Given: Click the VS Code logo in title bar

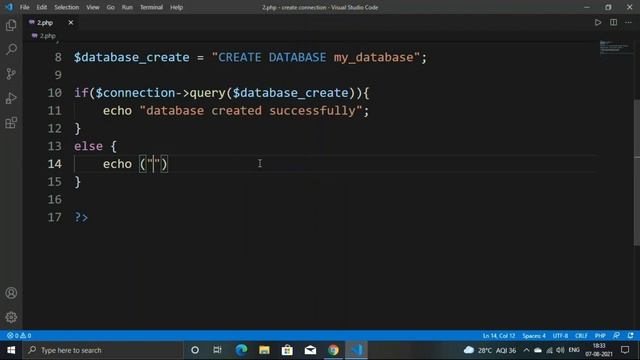Looking at the screenshot, I should coord(9,7).
